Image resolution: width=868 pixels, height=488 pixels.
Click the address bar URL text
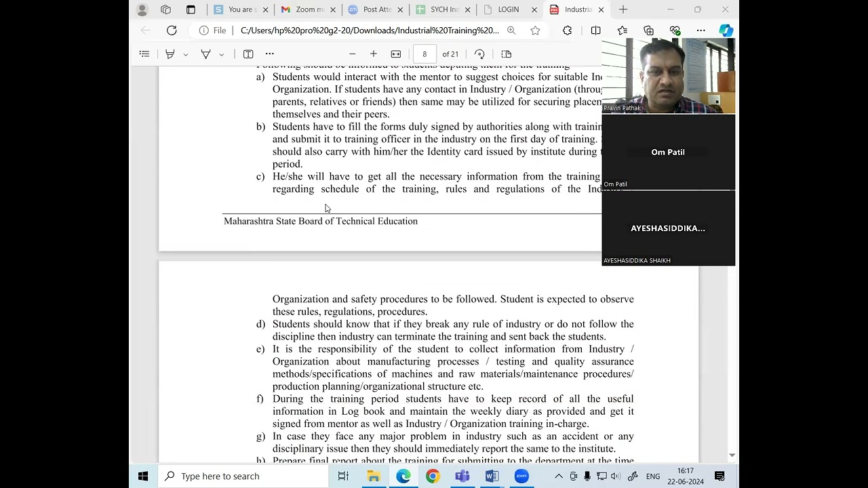point(370,30)
